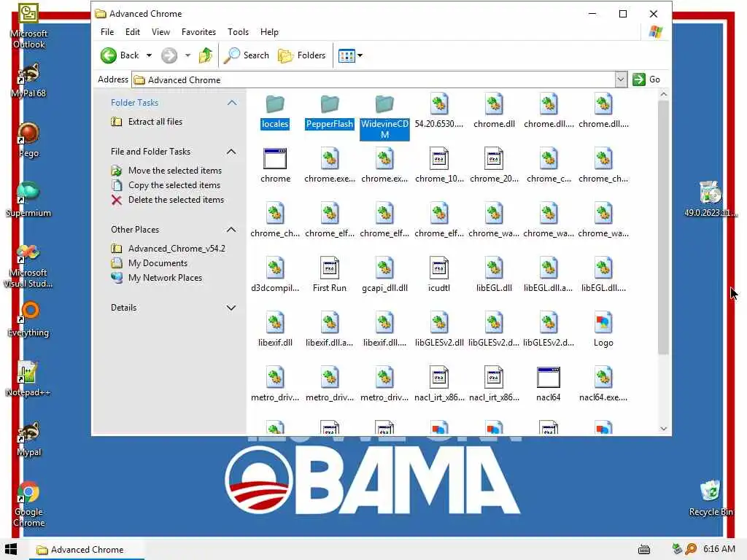Click the Up folder toolbar icon
Screen dimensions: 747x560
[205, 55]
